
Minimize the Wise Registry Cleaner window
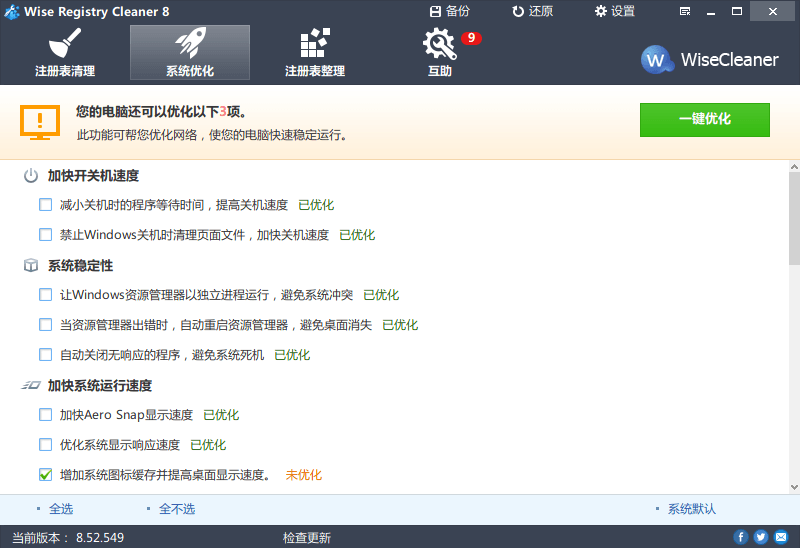[711, 11]
